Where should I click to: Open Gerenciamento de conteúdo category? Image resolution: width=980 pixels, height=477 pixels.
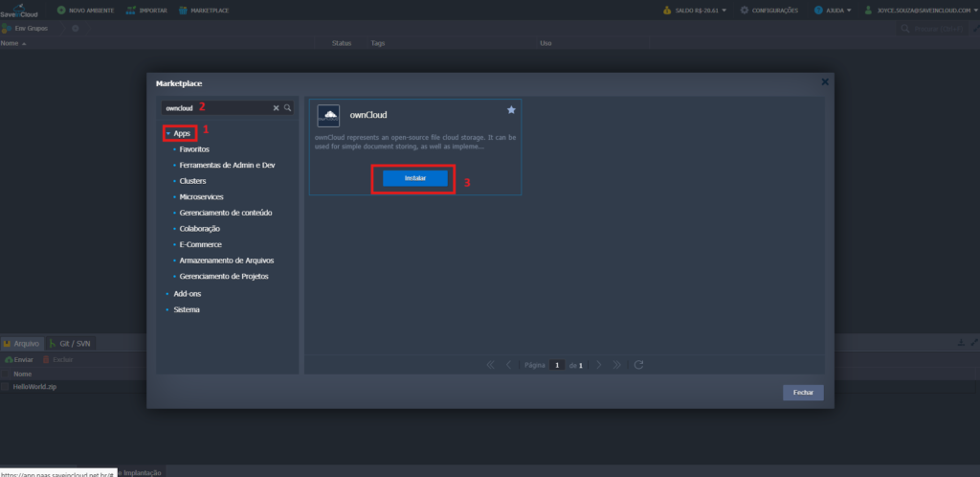click(x=226, y=213)
